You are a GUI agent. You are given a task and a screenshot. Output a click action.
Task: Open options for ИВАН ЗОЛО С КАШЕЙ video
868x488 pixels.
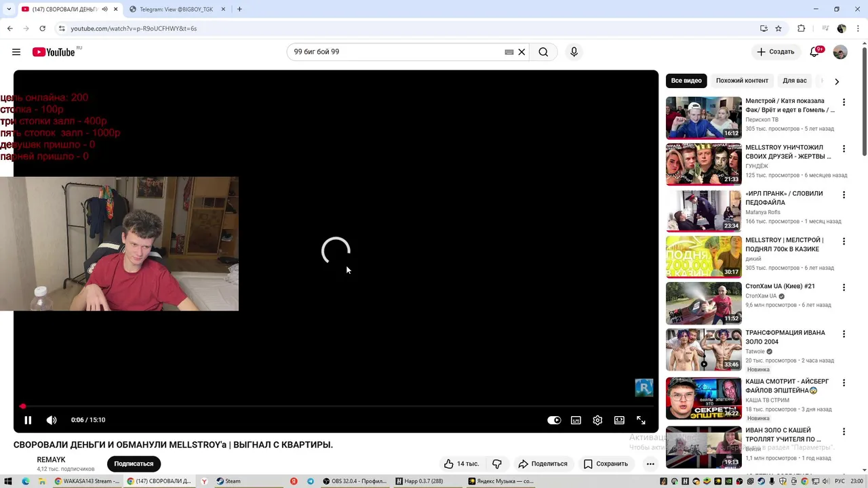point(844,431)
